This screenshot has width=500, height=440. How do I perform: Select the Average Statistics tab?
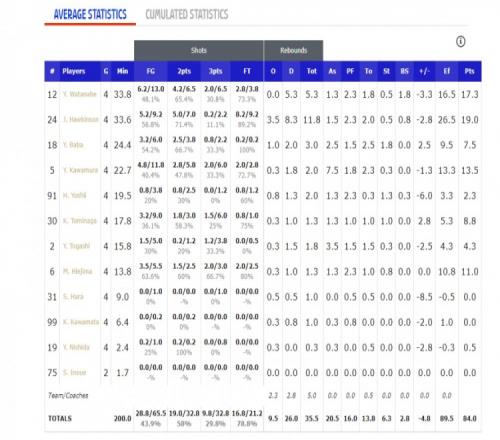(x=90, y=14)
